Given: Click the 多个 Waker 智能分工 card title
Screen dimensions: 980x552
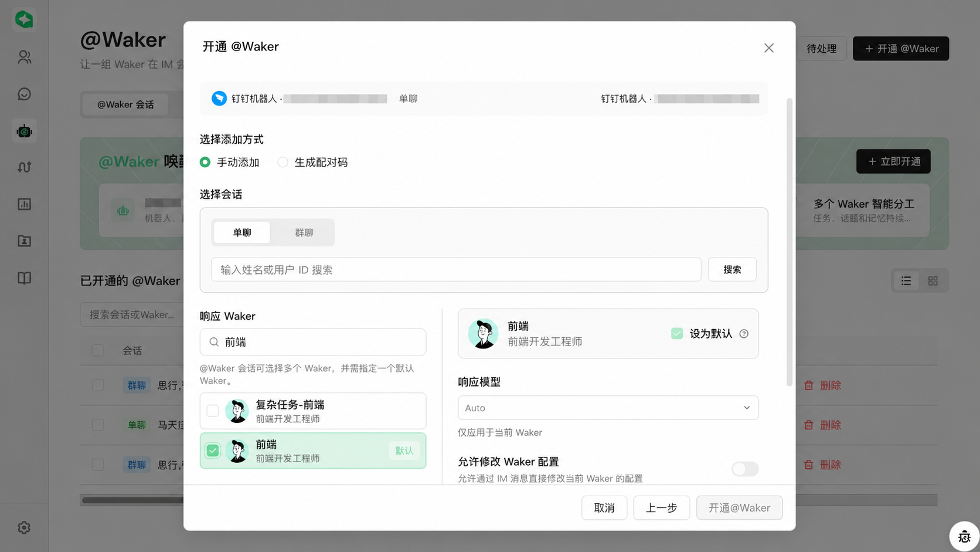Looking at the screenshot, I should [x=864, y=204].
